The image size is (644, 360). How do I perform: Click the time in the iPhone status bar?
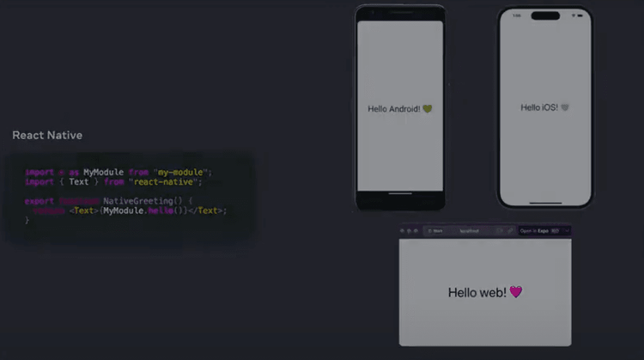pos(517,15)
